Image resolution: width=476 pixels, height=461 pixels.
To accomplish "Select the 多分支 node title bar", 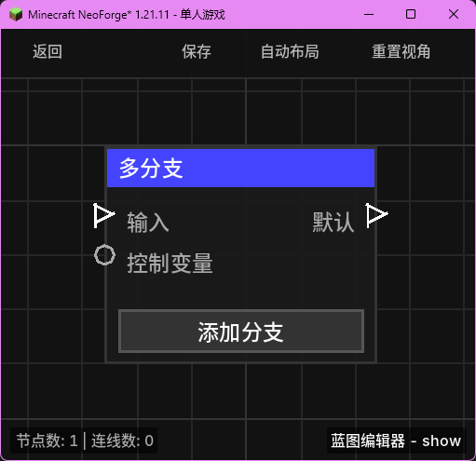I will (240, 168).
